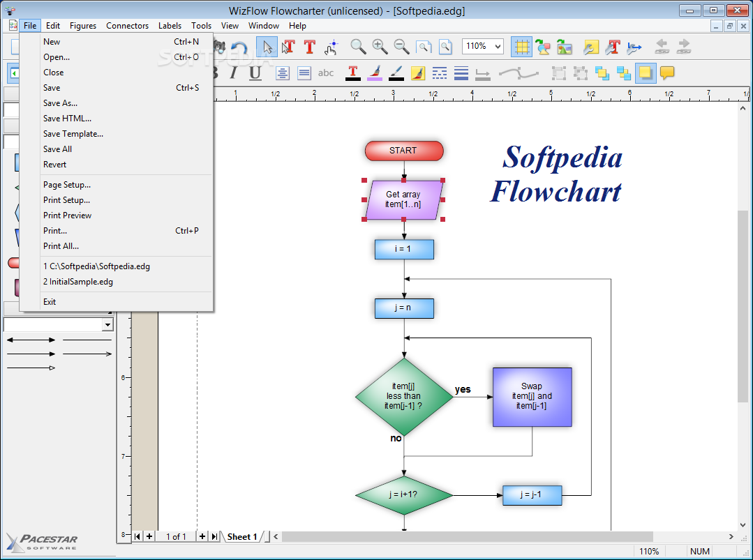This screenshot has height=560, width=753.
Task: Select the text select tool with cursor
Action: pyautogui.click(x=288, y=47)
